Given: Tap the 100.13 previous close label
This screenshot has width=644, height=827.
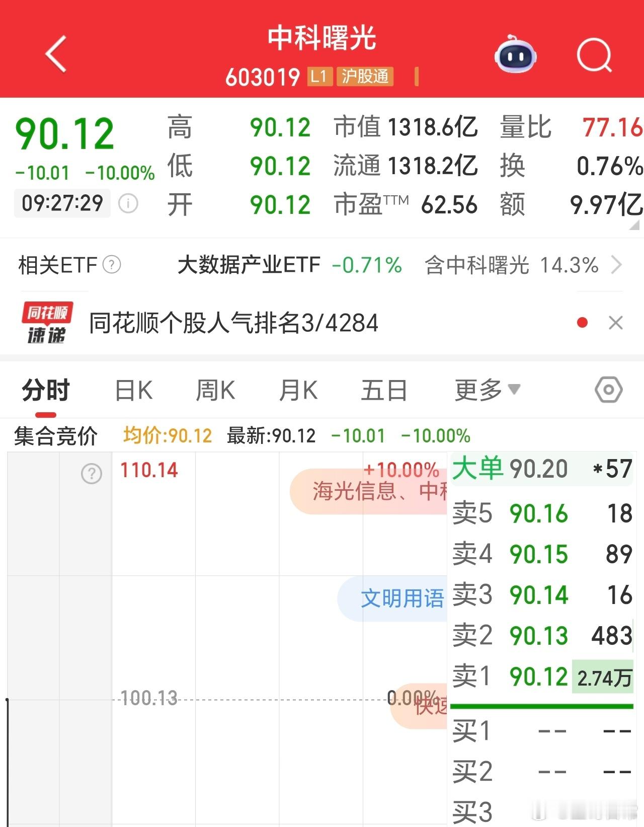Looking at the screenshot, I should 149,698.
